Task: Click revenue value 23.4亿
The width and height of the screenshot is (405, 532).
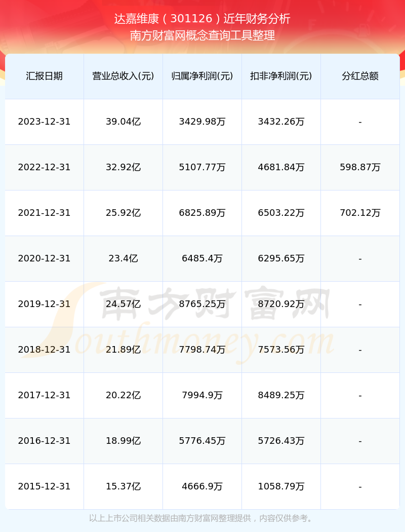Action: click(124, 258)
